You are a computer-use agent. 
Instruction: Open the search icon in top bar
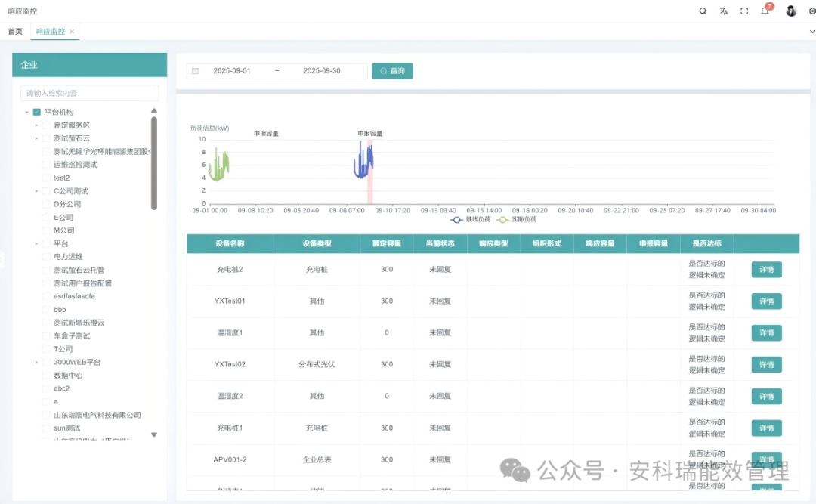[x=703, y=11]
